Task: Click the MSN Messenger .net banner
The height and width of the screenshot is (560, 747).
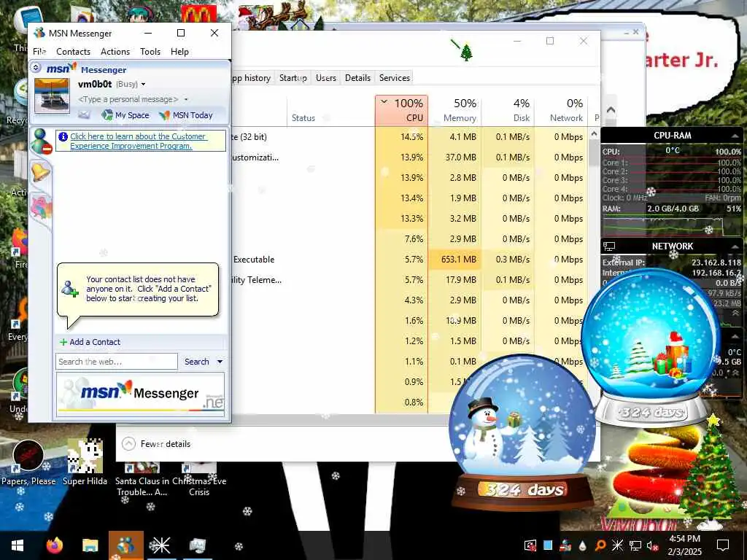Action: tap(140, 394)
